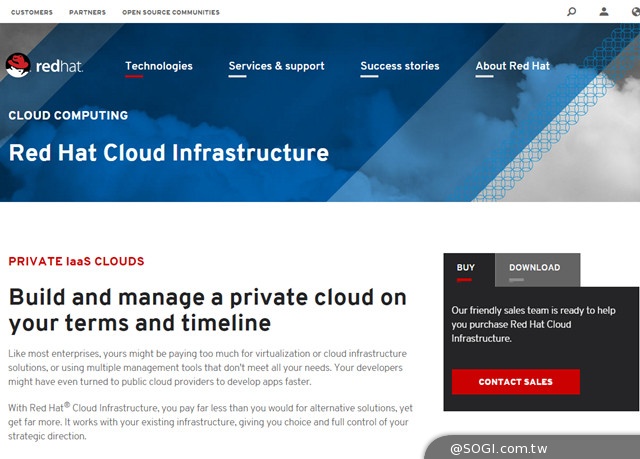Expand the Services & support menu

(x=276, y=66)
